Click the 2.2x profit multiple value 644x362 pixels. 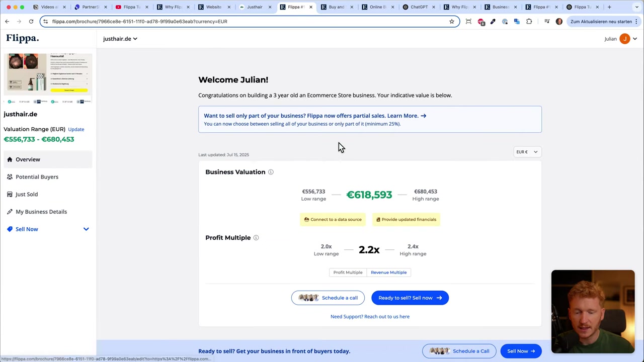pos(369,250)
